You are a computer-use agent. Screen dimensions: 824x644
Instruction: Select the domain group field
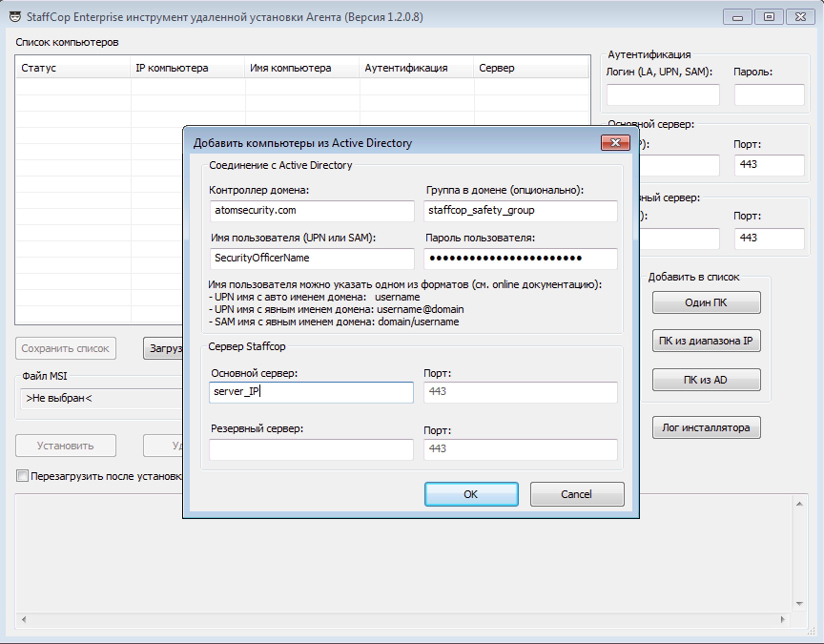(x=520, y=211)
